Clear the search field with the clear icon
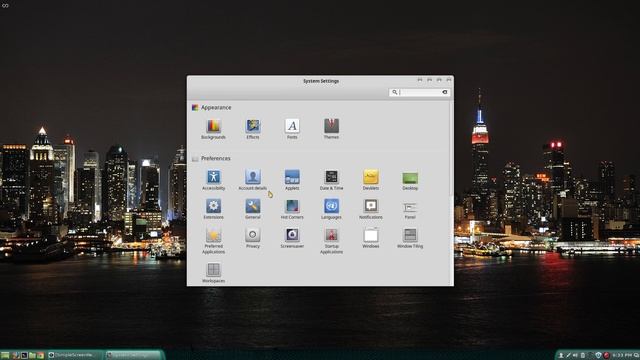Viewport: 640px width, 360px height. click(x=445, y=92)
